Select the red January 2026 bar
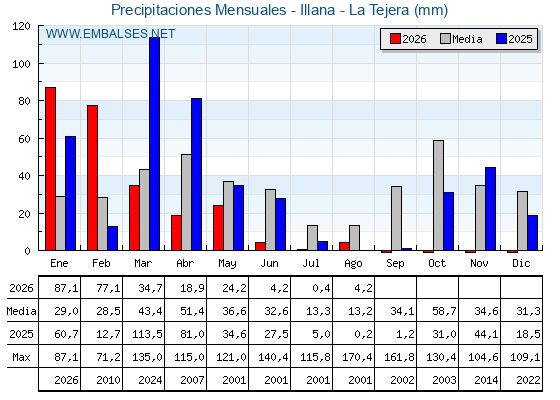Viewport: 560px width, 400px height. 50,169
